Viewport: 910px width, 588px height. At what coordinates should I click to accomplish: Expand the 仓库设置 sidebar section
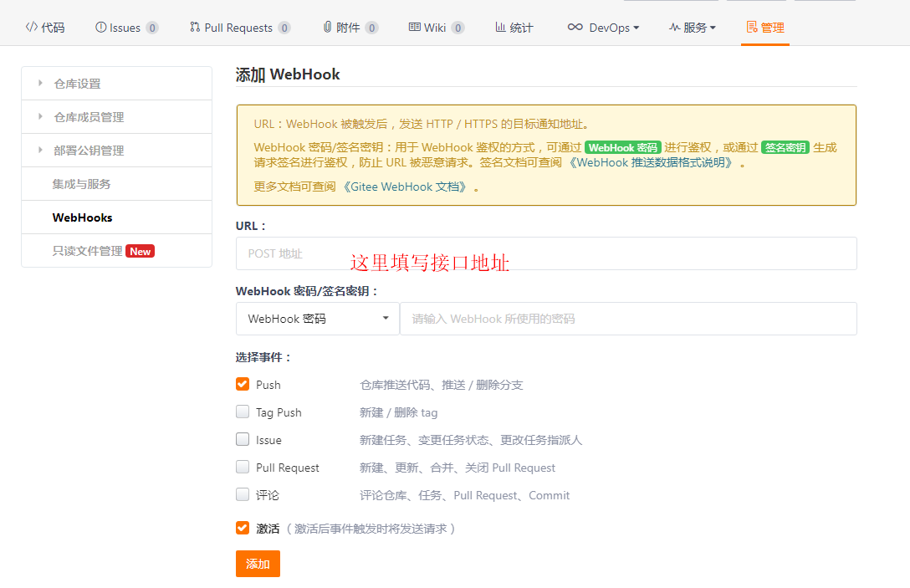coord(80,83)
